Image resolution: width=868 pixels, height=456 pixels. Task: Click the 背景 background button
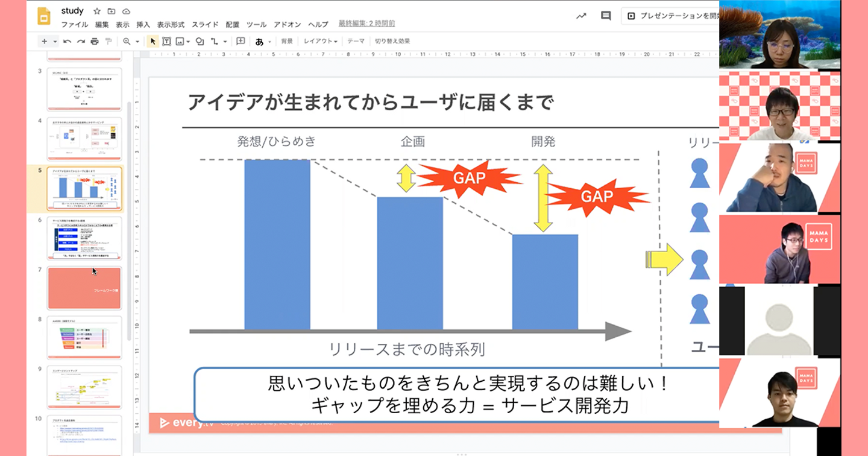pos(287,42)
